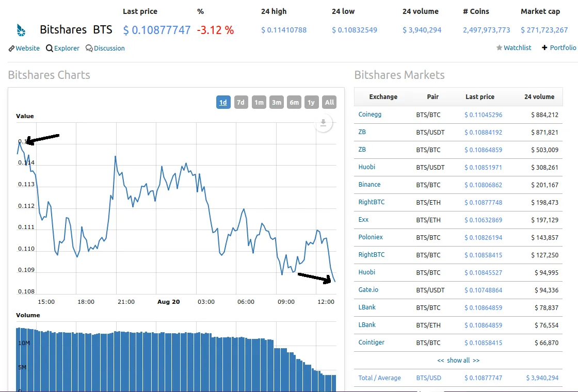
Task: Add Bitshares to Watchlist star
Action: [499, 48]
